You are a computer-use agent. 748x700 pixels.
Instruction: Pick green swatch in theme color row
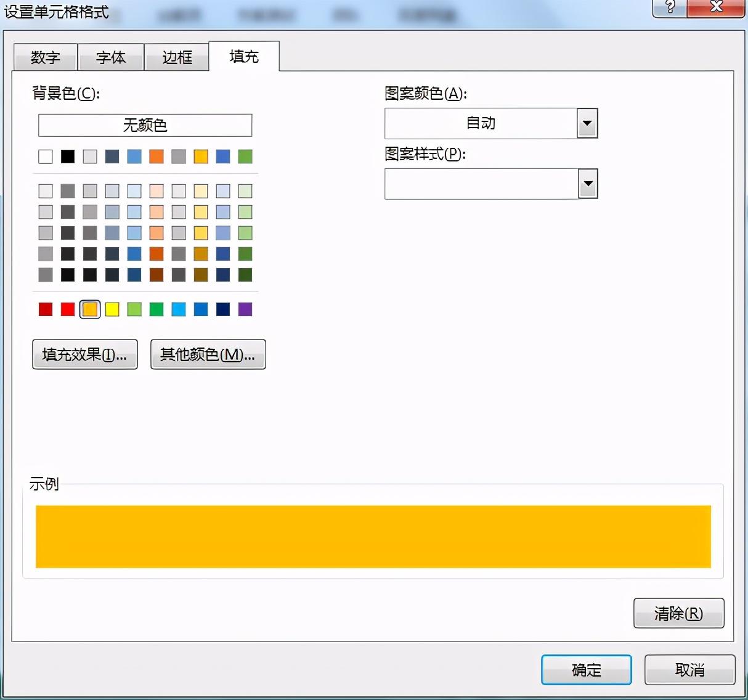245,157
